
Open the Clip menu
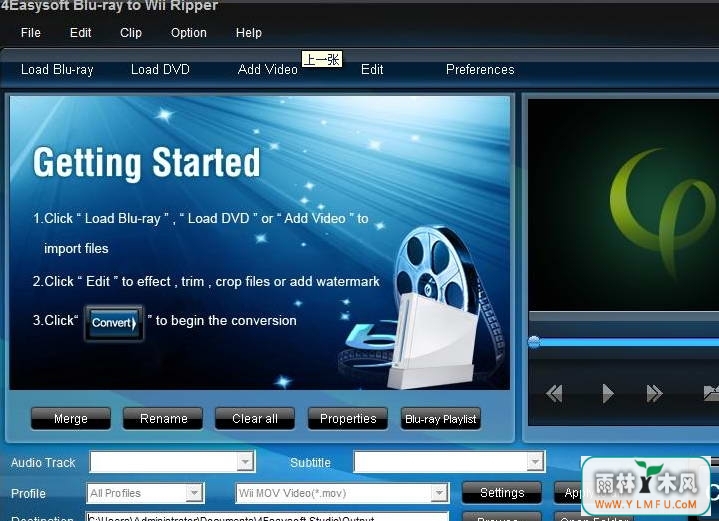point(131,33)
